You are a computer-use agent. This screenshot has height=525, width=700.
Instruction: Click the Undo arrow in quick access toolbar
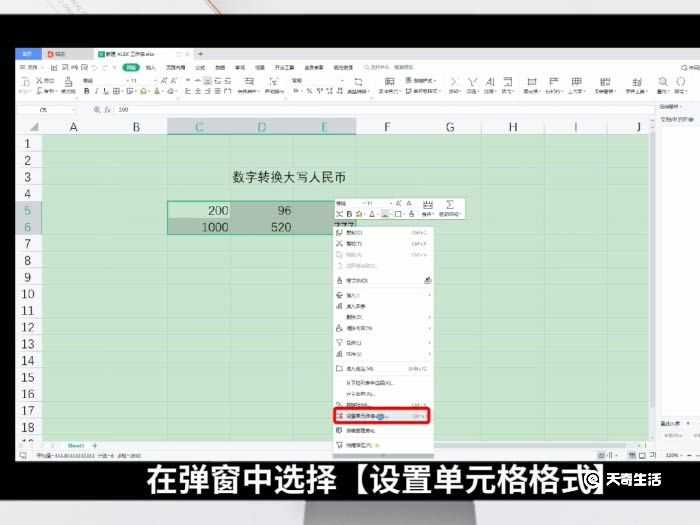coord(95,67)
